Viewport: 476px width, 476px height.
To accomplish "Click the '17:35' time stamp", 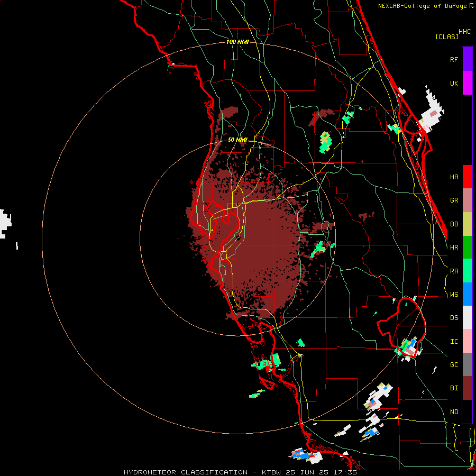I will (345, 472).
